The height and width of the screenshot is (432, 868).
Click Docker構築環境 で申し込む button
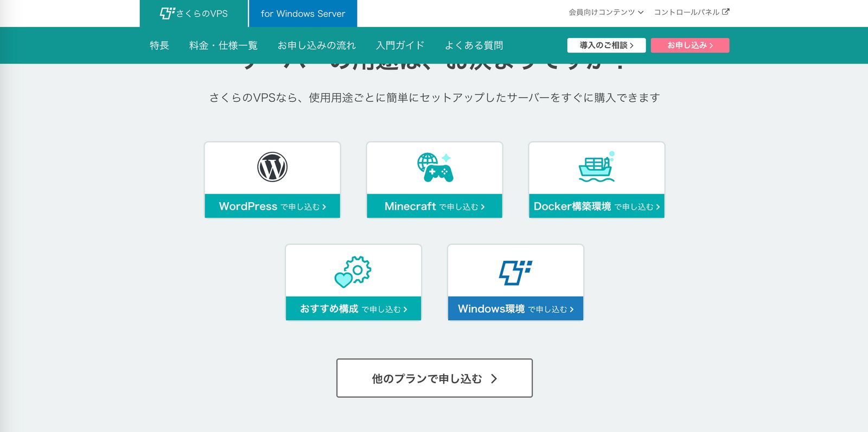click(x=596, y=207)
